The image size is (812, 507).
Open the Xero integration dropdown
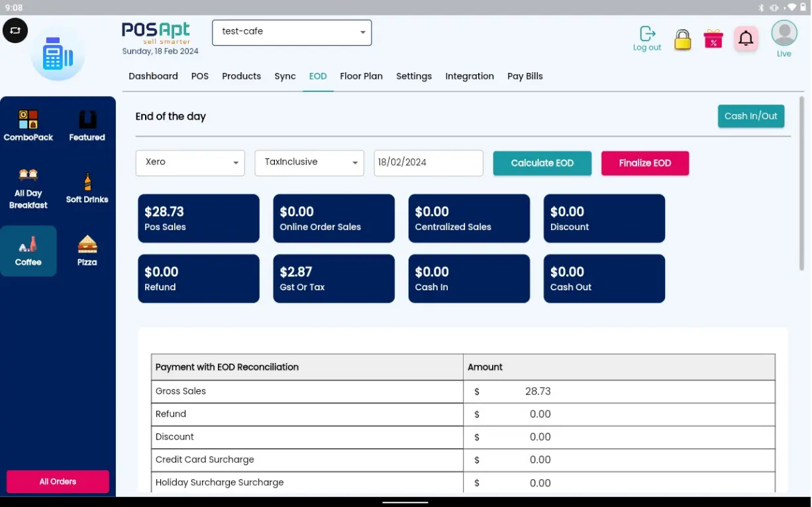190,163
